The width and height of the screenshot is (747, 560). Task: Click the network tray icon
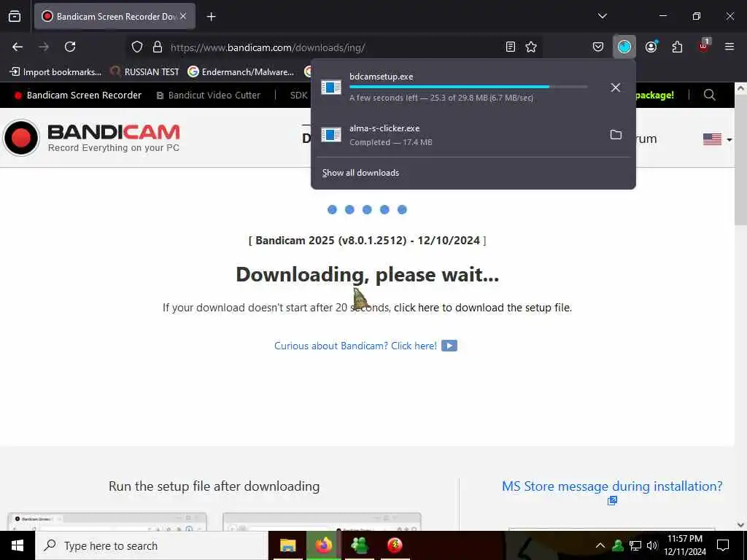[635, 545]
